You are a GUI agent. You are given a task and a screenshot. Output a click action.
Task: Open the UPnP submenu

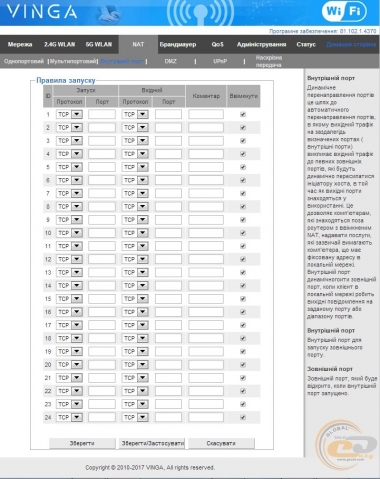point(220,61)
